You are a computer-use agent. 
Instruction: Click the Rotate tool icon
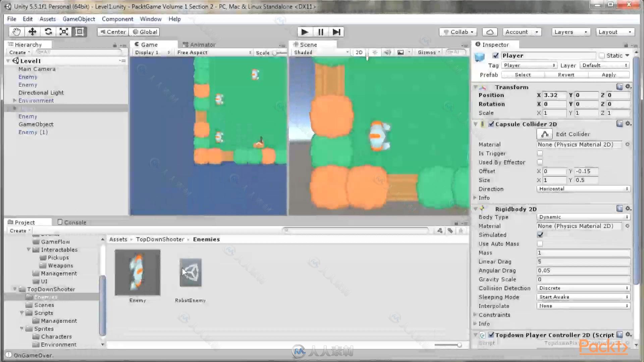point(48,32)
